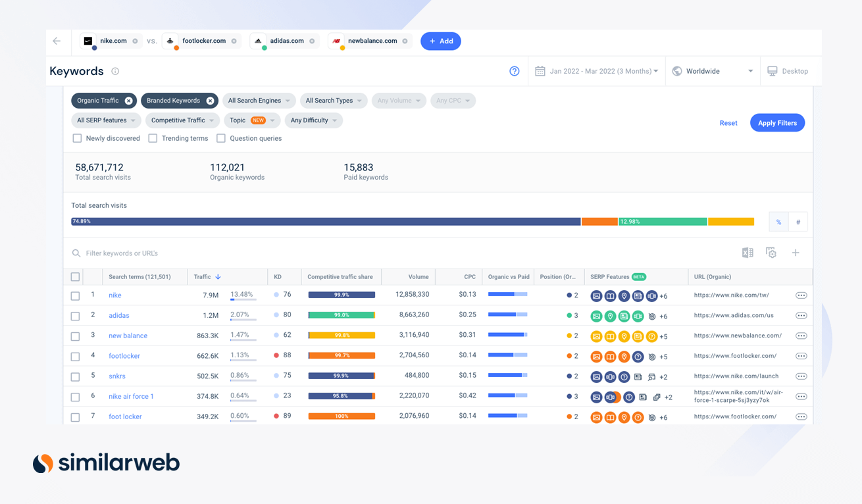Check the snkrs row checkbox

click(75, 377)
